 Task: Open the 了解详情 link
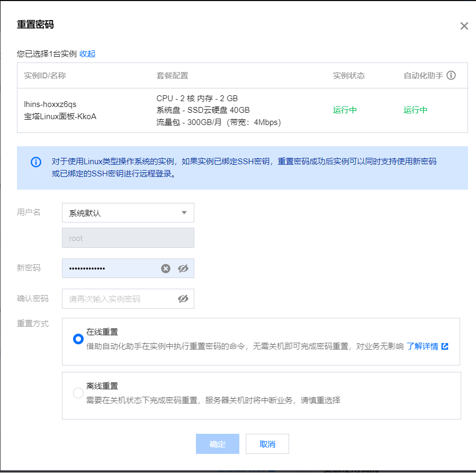423,346
